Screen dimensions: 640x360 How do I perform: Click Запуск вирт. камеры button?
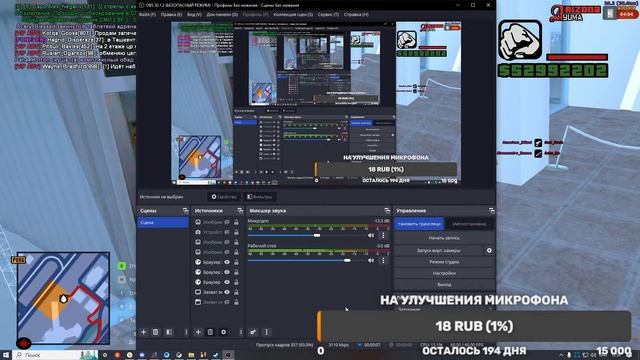(x=439, y=250)
